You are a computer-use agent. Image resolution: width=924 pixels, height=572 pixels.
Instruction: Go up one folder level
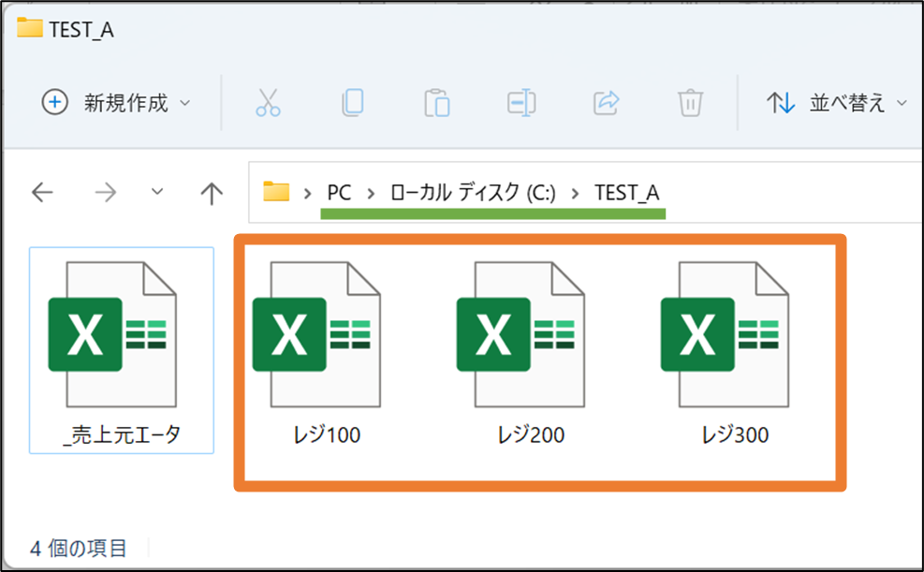point(212,193)
